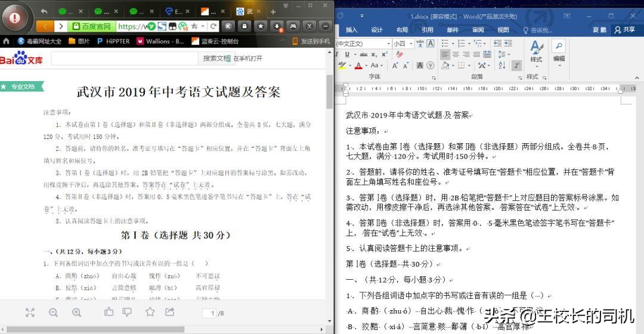
Task: Open a new browser tab with plus
Action: coord(273,11)
